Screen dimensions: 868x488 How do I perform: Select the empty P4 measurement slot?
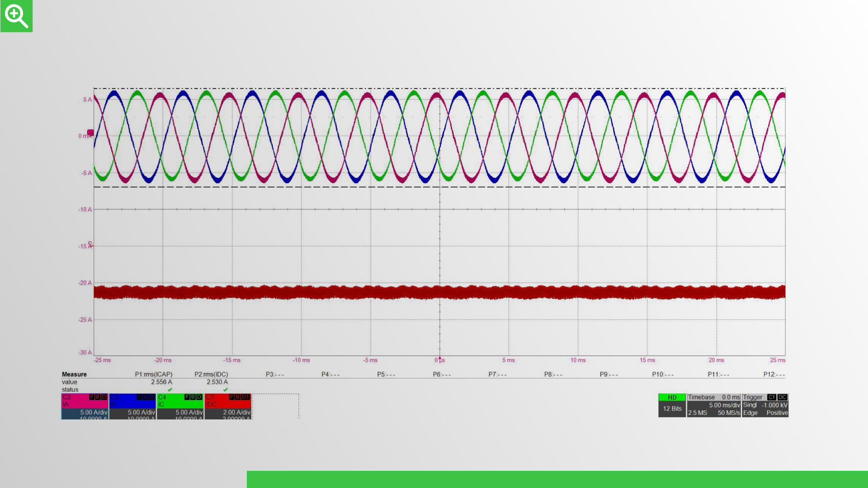(330, 374)
